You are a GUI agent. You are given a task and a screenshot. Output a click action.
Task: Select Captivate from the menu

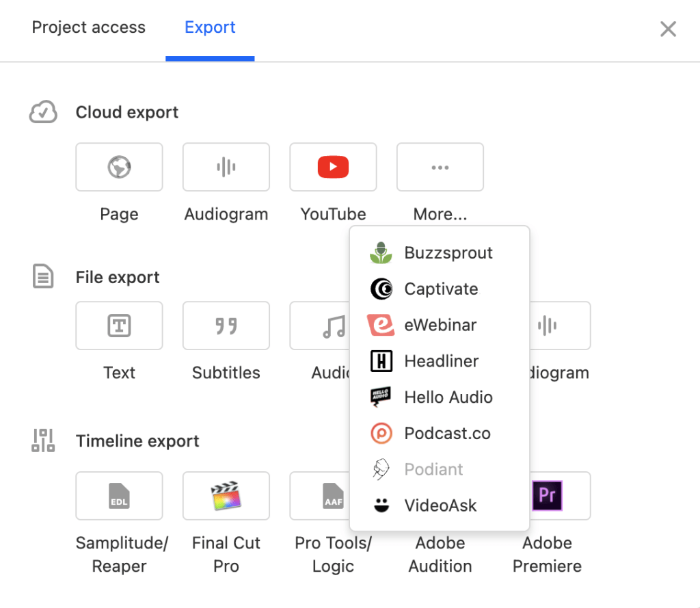(440, 289)
